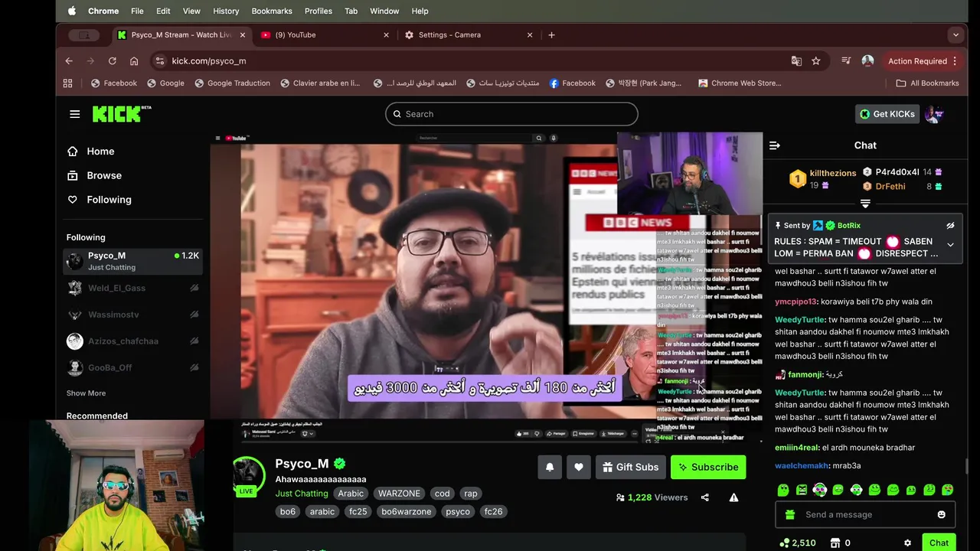This screenshot has height=551, width=980.
Task: Click the rap tag
Action: point(471,494)
